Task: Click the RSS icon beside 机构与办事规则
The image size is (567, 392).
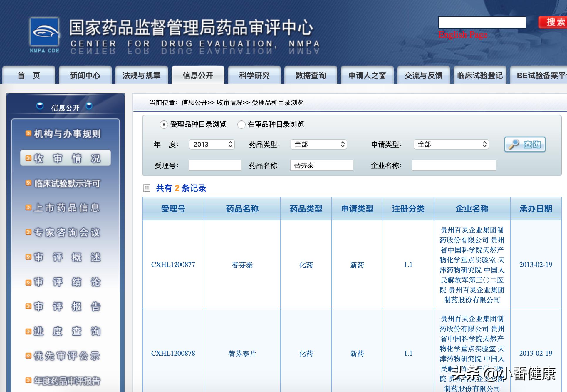Action: [x=28, y=133]
